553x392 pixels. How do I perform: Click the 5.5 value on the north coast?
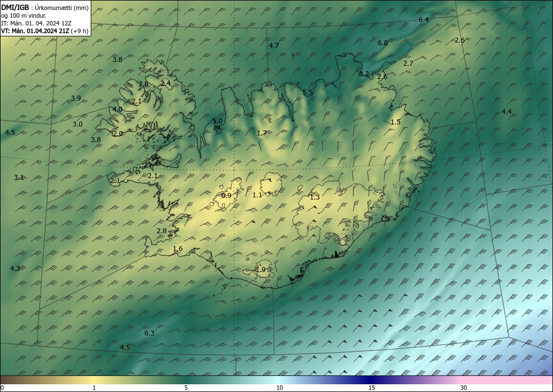tap(307, 92)
